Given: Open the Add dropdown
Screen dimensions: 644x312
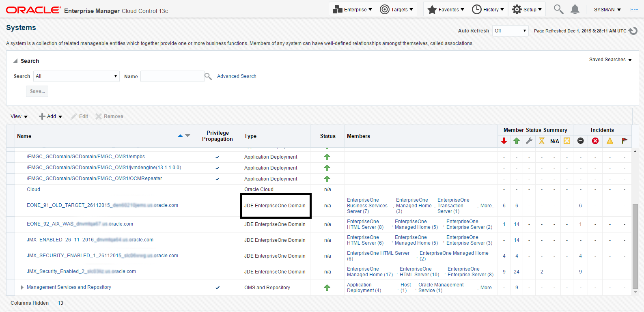Looking at the screenshot, I should coord(51,116).
